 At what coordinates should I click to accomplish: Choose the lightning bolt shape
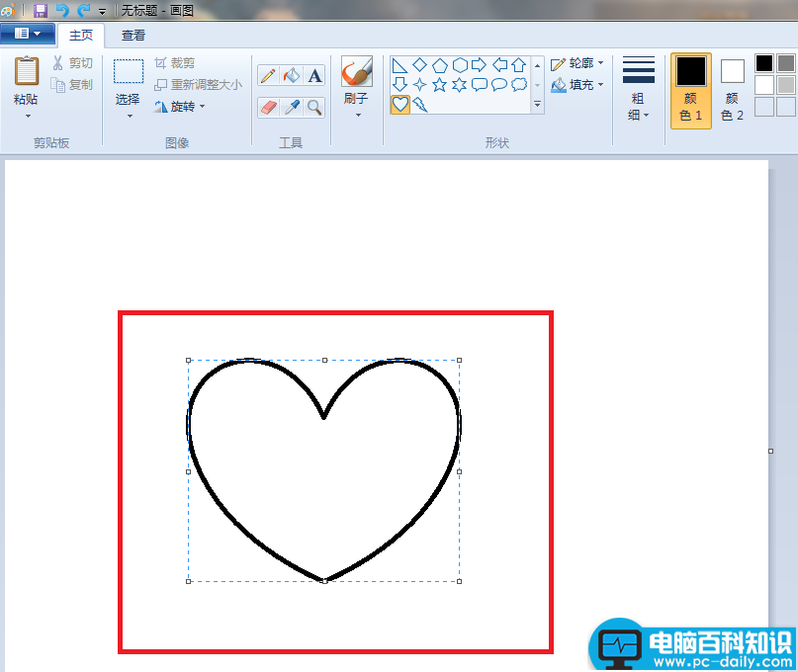click(x=420, y=104)
